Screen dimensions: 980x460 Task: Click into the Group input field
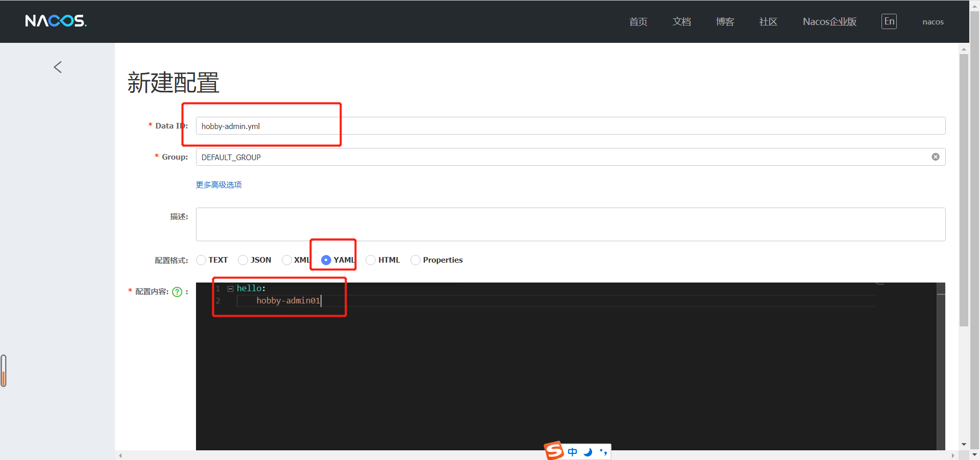click(x=571, y=157)
